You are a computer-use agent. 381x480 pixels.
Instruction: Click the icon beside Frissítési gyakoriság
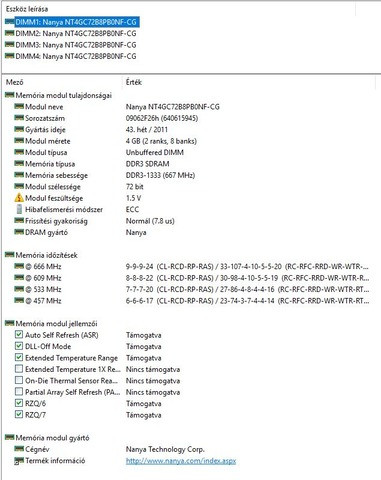pyautogui.click(x=19, y=220)
